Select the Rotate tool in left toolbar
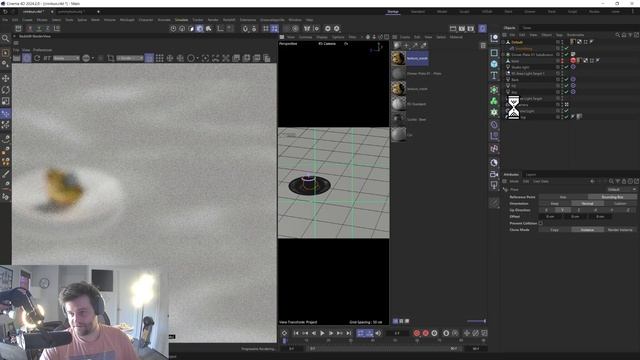Screen dimensions: 640x360 point(5,89)
